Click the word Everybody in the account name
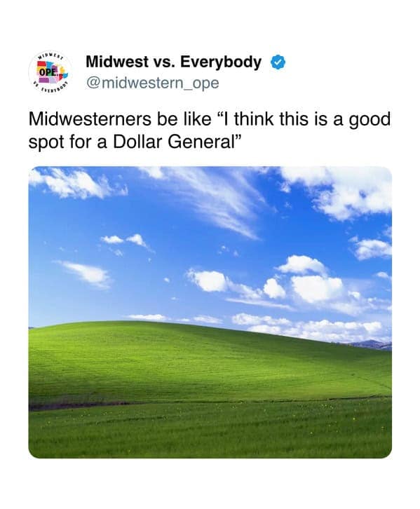 (x=221, y=62)
